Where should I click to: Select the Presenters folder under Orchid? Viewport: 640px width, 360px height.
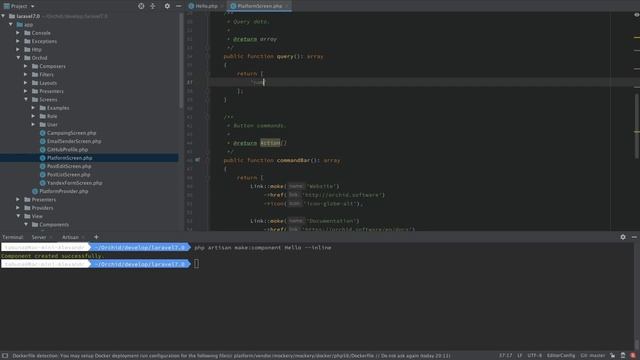51,91
